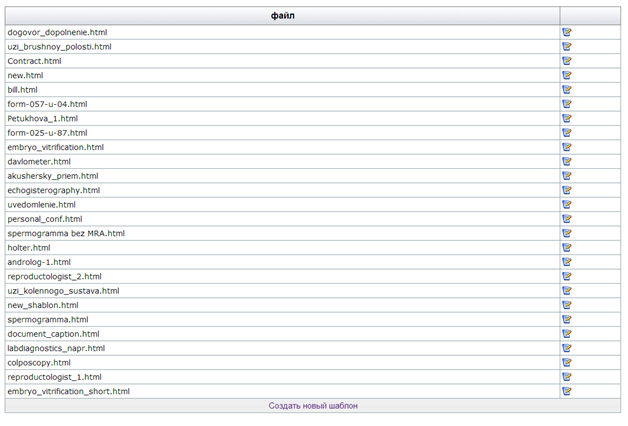Click edit icon for embryo_vitrification_short.html

[567, 392]
